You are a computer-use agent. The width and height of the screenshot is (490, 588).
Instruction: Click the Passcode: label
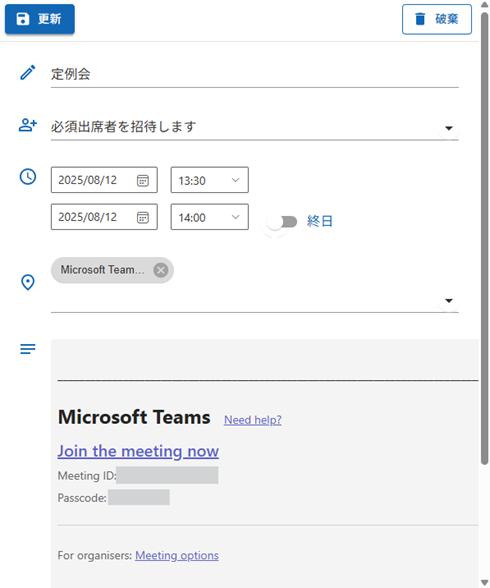[82, 498]
